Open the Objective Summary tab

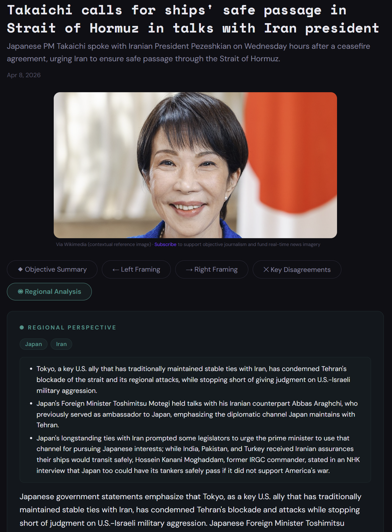52,269
